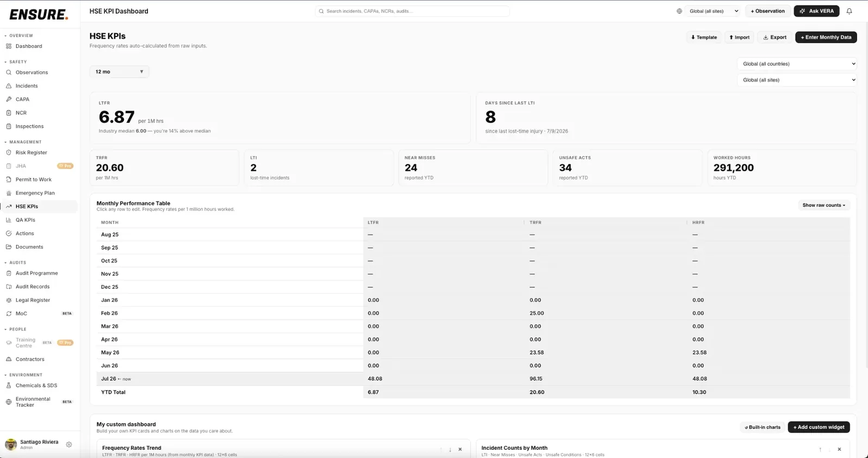Viewport: 868px width, 458px height.
Task: Click globe icon in top bar
Action: point(679,11)
